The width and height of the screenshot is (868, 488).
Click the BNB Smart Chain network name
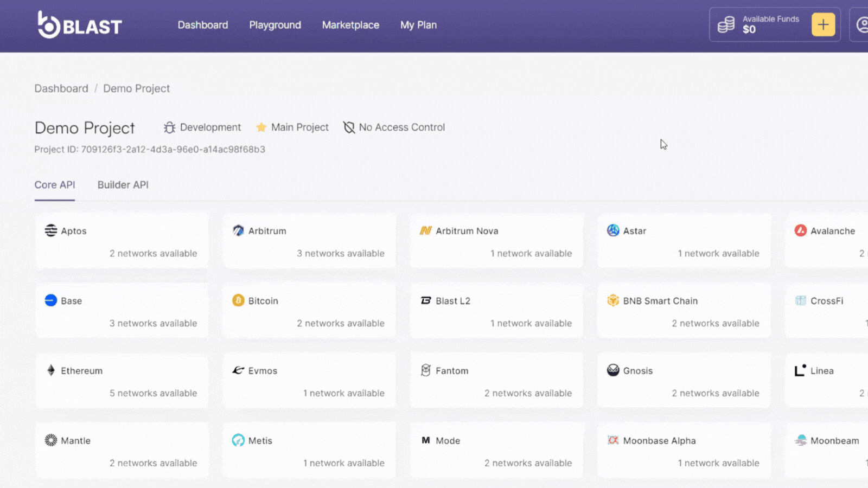[660, 301]
